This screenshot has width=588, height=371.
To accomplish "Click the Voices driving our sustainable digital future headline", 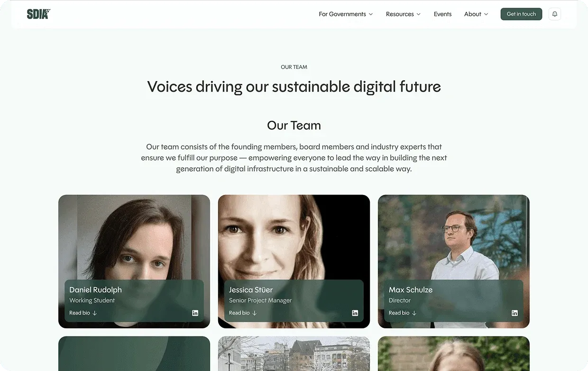I will pos(294,87).
